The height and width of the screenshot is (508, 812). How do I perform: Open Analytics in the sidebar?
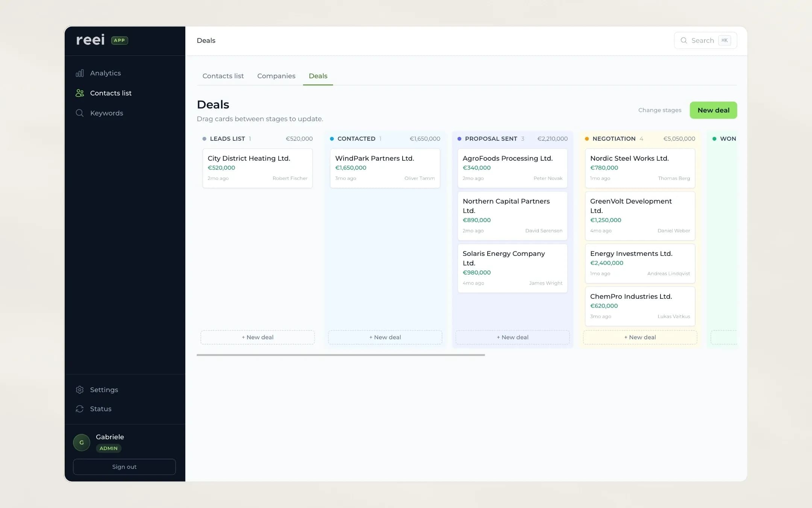105,73
